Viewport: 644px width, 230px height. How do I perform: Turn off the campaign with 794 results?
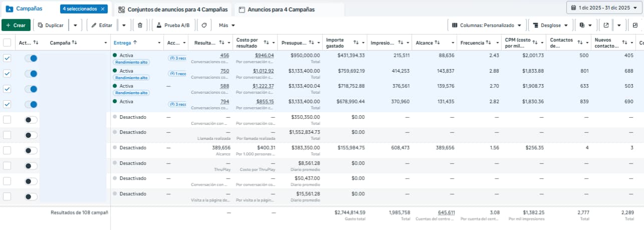click(31, 104)
